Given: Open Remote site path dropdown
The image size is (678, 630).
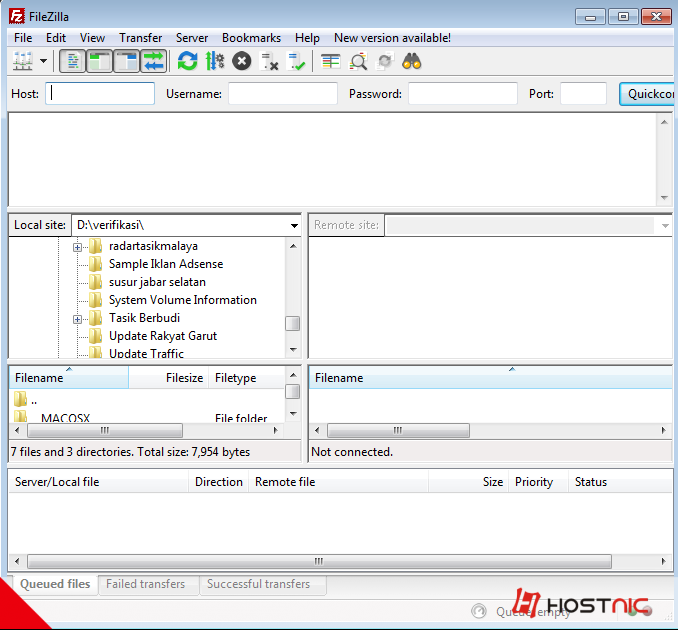Looking at the screenshot, I should pos(665,225).
